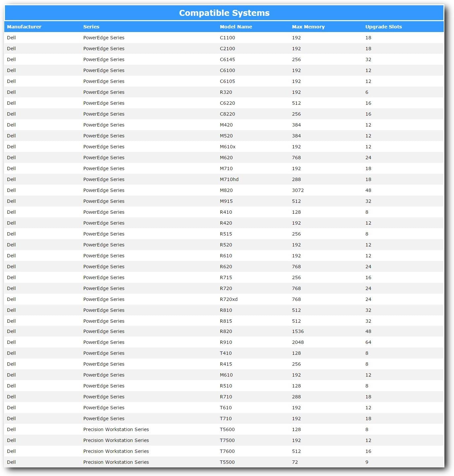Click the Manufacturer column header
The image size is (454, 476).
pyautogui.click(x=24, y=27)
